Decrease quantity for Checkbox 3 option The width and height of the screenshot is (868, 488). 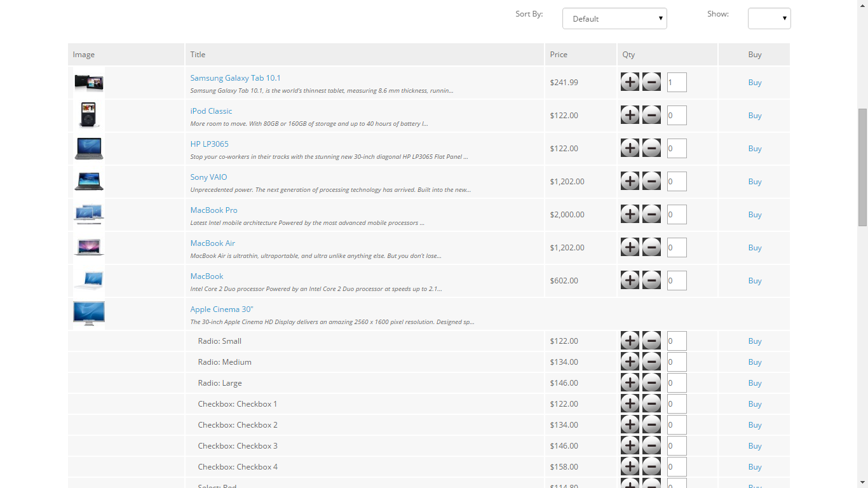[x=651, y=445]
